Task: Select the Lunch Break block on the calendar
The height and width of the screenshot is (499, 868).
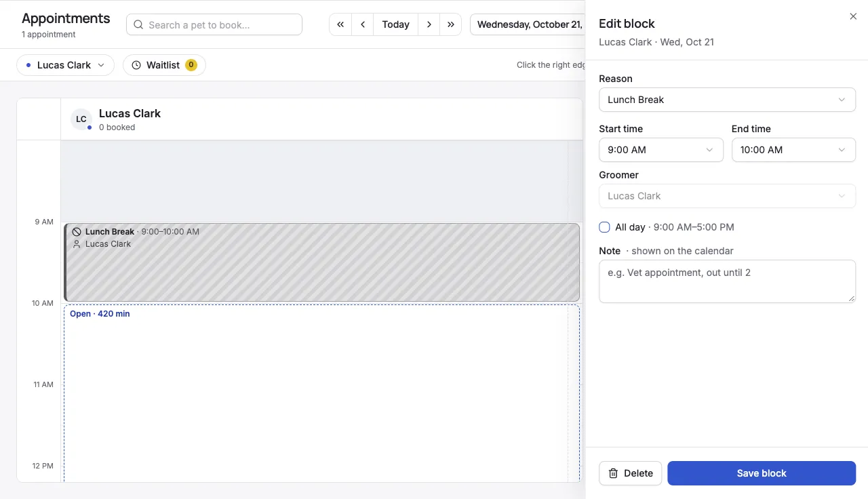Action: coord(322,262)
